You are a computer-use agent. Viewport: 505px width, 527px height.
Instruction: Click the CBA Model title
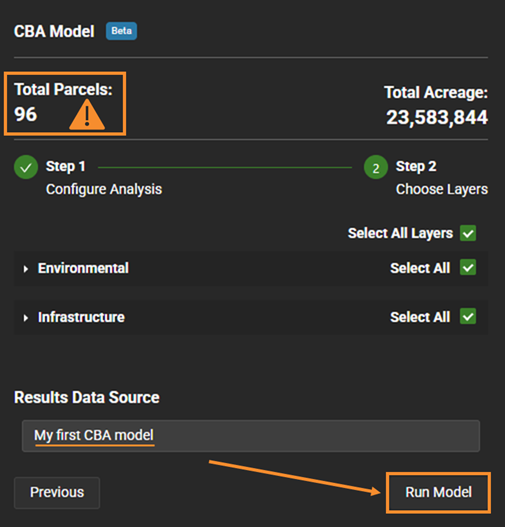[54, 31]
